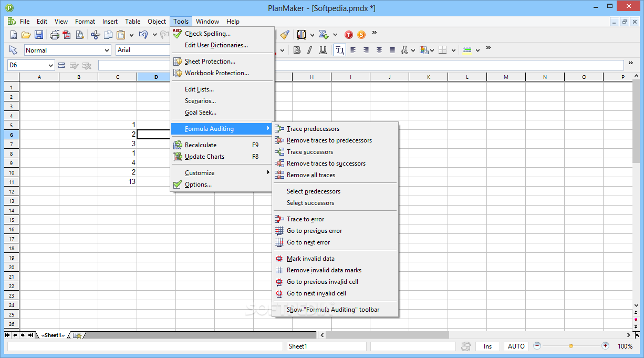Insert chart frame icon
Screen dimensions: 644x358
302,35
